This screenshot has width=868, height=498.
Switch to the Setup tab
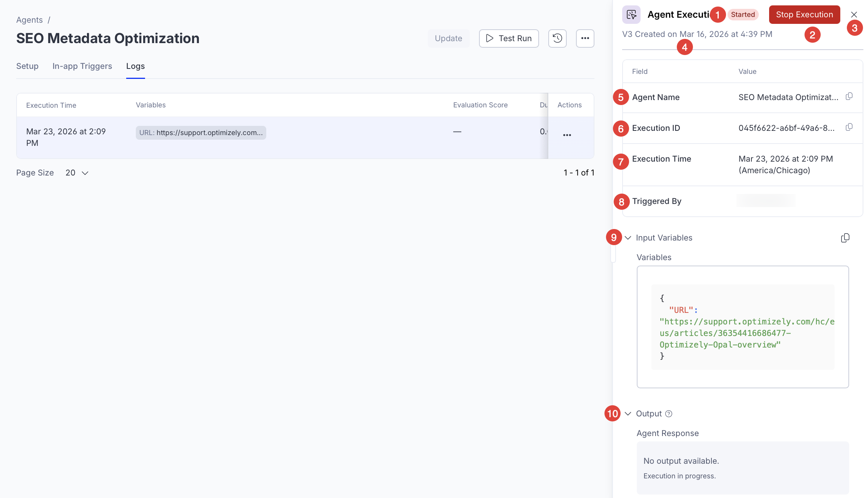27,66
